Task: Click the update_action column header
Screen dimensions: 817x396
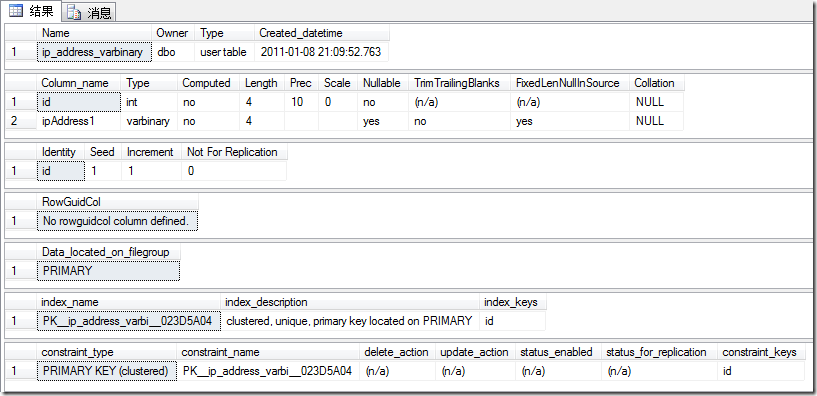Action: [x=476, y=352]
